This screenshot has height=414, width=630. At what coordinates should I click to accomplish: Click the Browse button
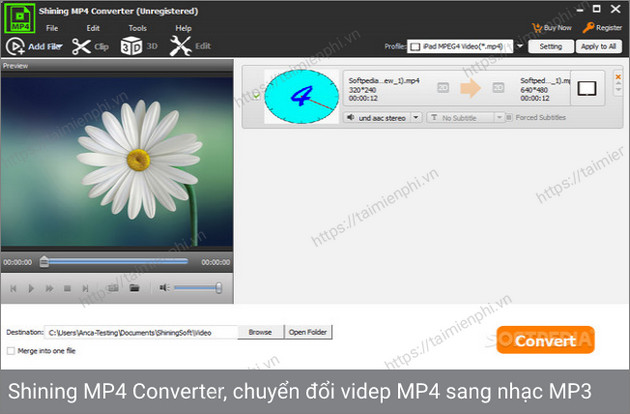[260, 332]
